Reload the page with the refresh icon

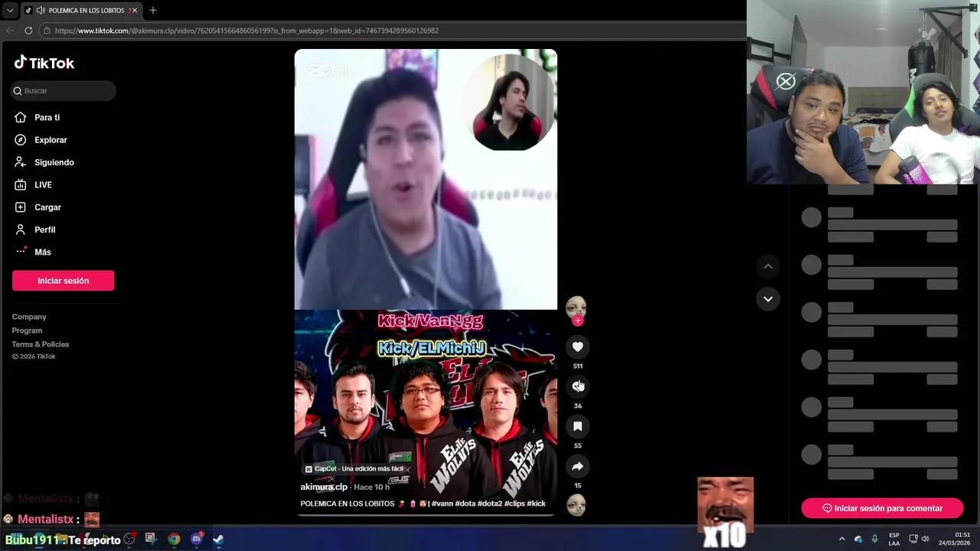pos(28,31)
